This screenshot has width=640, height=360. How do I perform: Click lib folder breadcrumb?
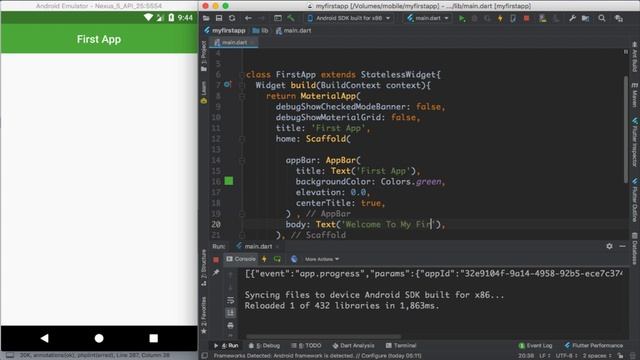tap(260, 31)
